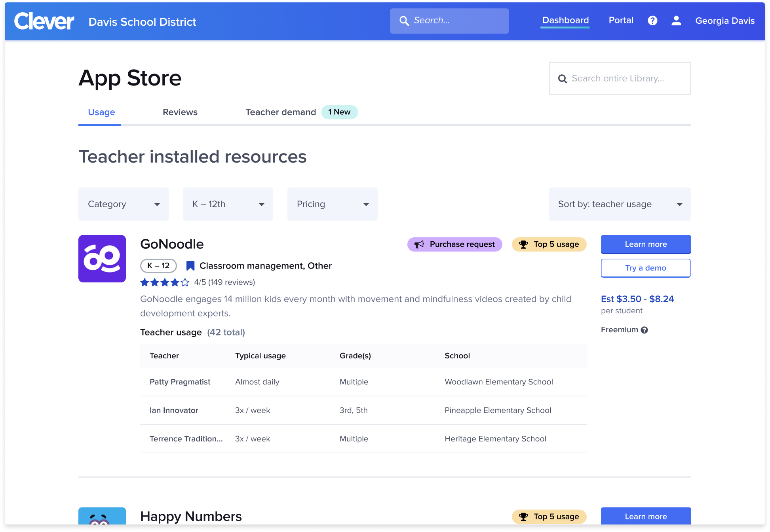770x532 pixels.
Task: Switch to the Usage tab
Action: 101,112
